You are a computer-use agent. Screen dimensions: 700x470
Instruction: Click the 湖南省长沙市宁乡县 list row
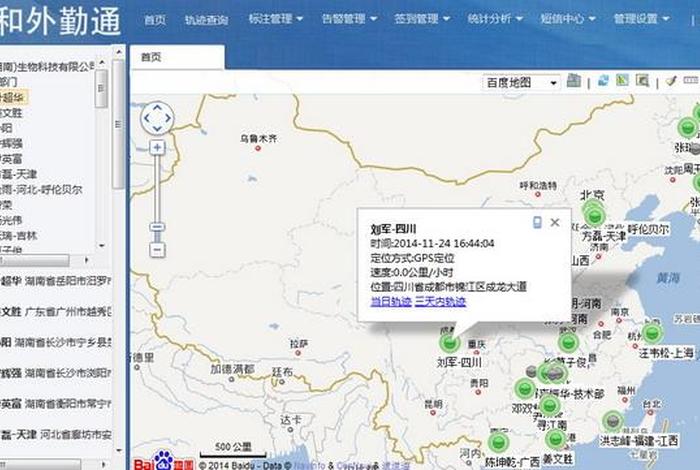point(56,342)
